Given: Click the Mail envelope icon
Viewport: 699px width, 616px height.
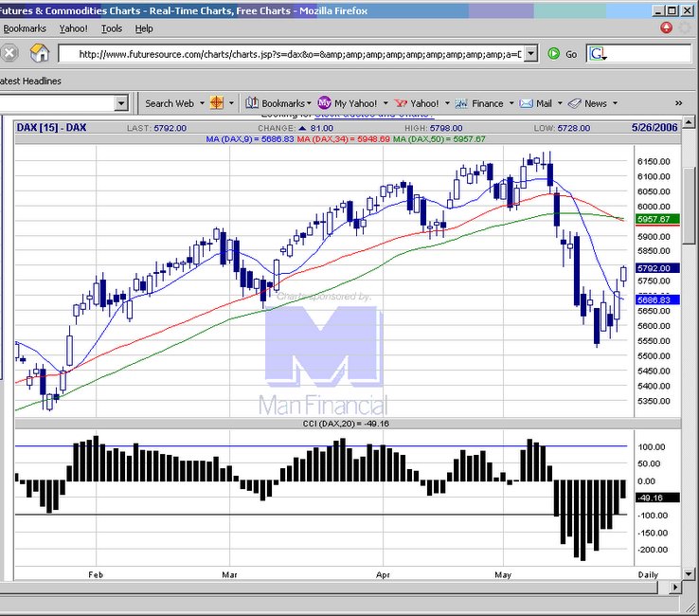Looking at the screenshot, I should point(527,103).
